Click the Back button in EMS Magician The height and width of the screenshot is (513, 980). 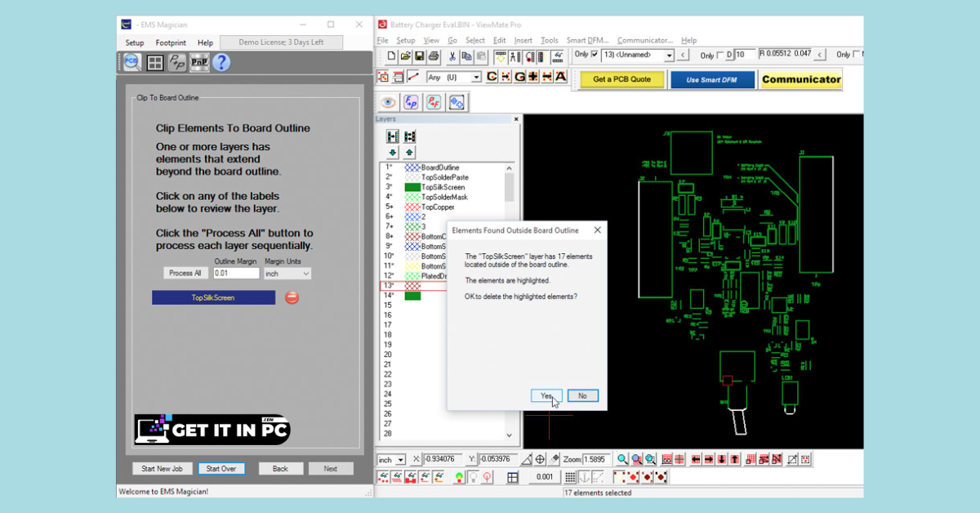(280, 469)
